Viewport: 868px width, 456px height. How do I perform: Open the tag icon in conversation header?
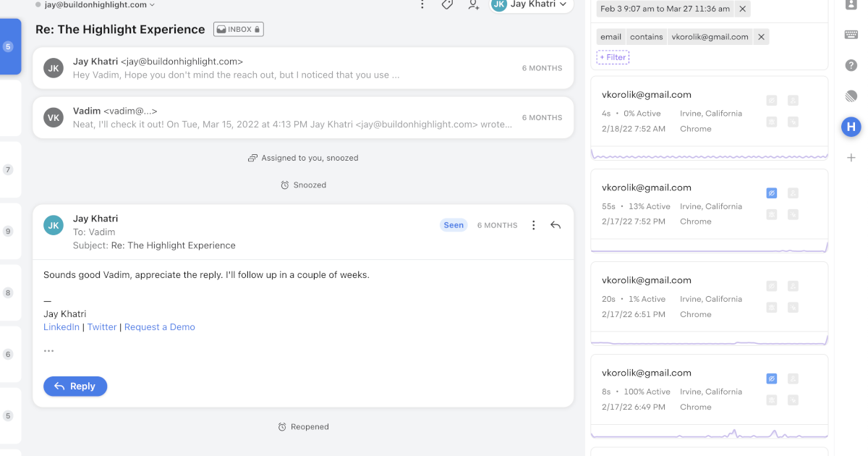pyautogui.click(x=447, y=4)
